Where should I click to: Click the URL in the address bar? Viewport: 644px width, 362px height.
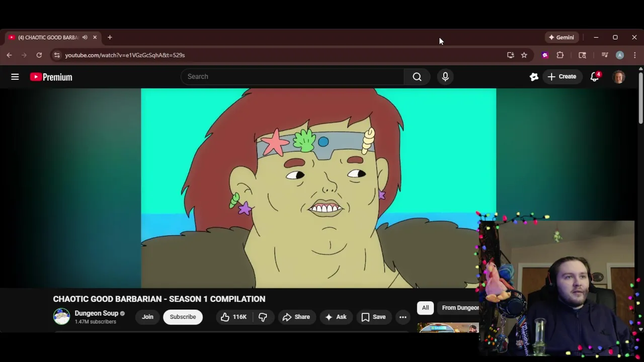click(x=125, y=55)
